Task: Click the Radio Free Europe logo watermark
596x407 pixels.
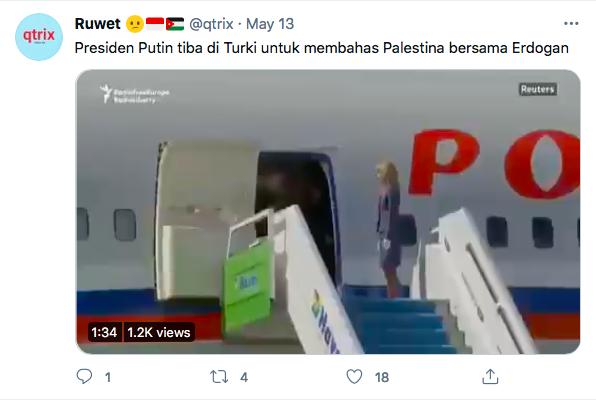Action: coord(135,94)
